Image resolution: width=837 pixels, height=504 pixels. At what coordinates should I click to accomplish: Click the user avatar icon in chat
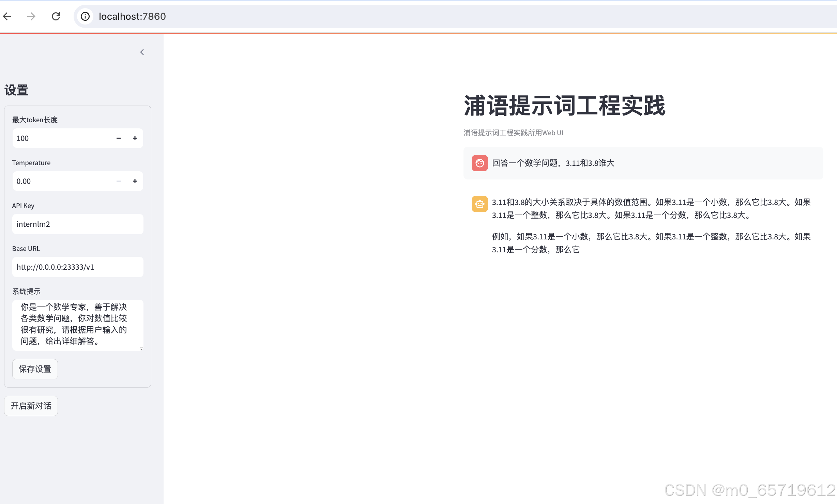480,163
